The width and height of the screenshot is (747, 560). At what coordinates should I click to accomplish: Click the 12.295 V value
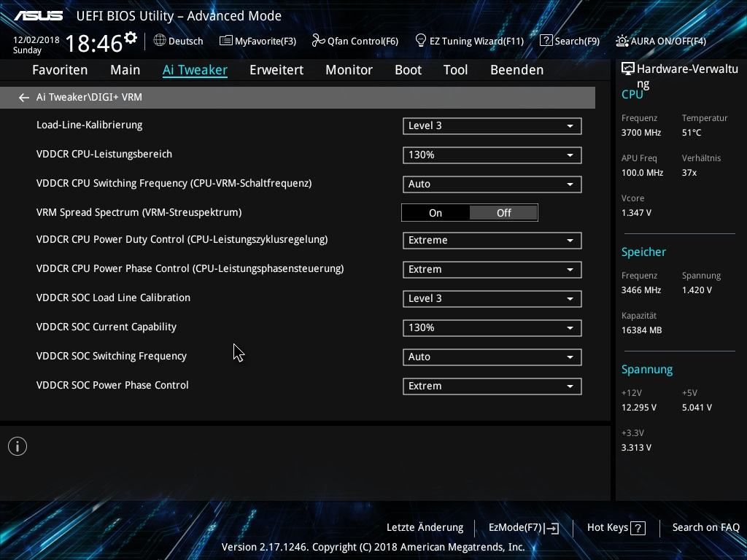click(639, 408)
